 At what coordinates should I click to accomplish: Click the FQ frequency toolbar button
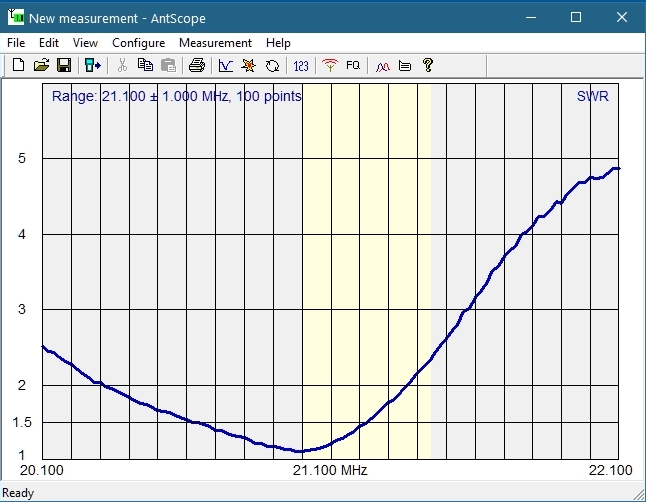pos(353,65)
